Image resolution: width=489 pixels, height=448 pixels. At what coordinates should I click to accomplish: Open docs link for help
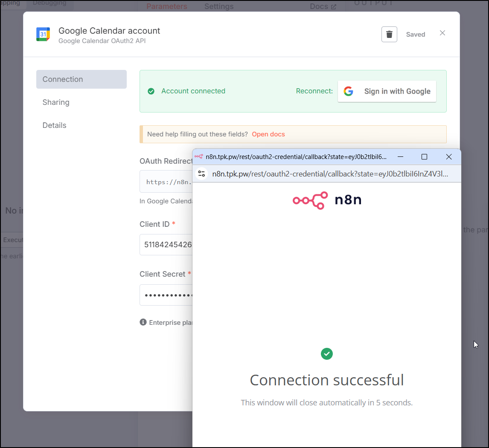point(268,134)
